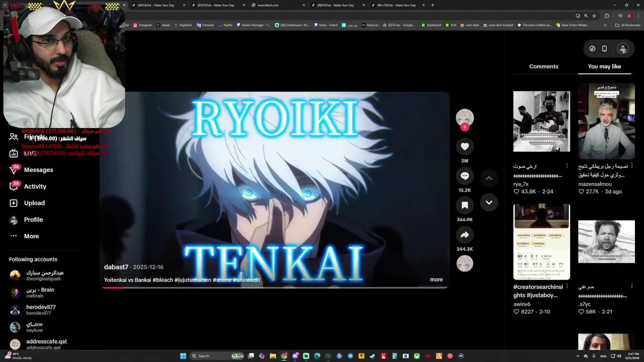Seek along the video progress bar

click(x=275, y=288)
